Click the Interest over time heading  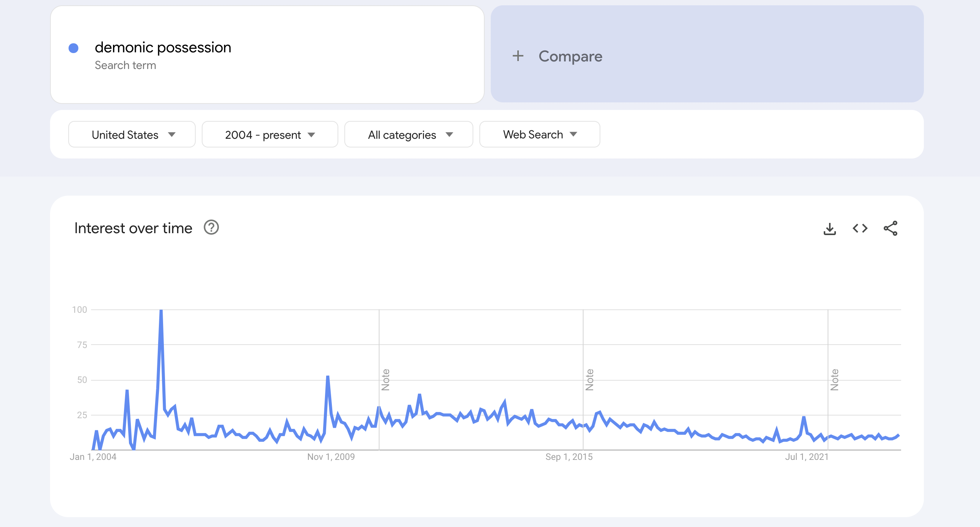pos(133,228)
